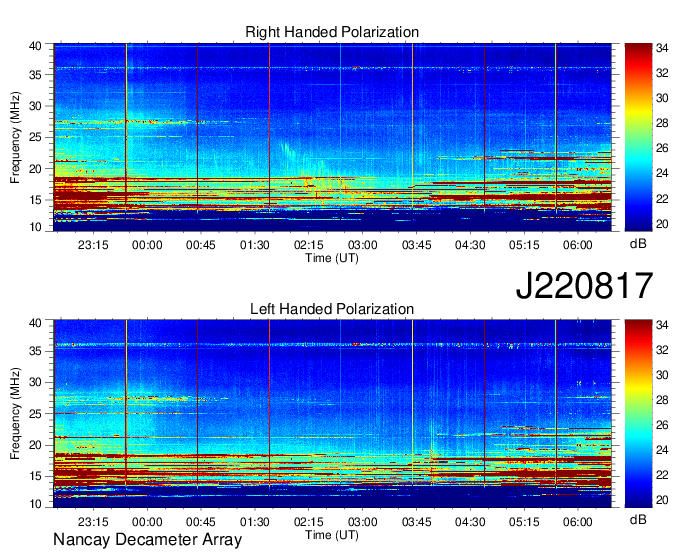Click the 32 value on the lower color bar
Image resolution: width=680 pixels, height=552 pixels.
(x=662, y=350)
